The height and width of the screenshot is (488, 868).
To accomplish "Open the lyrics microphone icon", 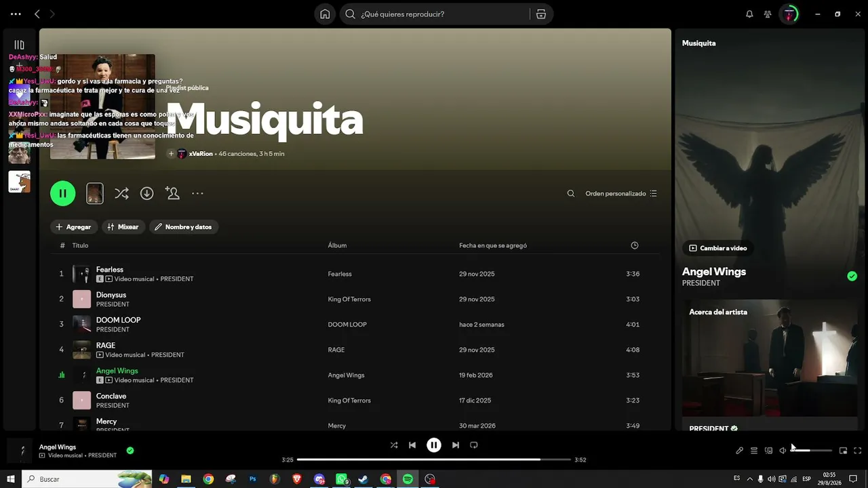I will [x=739, y=451].
